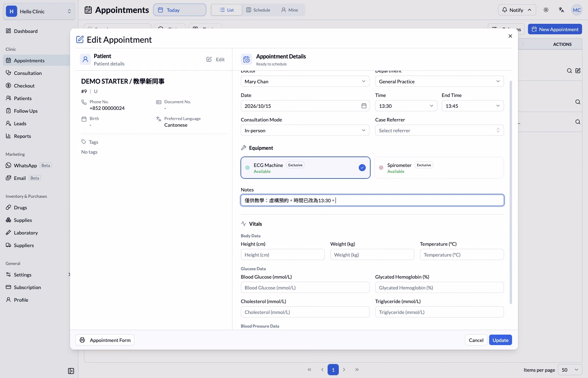Viewport: 588px width, 378px height.
Task: Click the search icon in the first table row
Action: [x=569, y=71]
